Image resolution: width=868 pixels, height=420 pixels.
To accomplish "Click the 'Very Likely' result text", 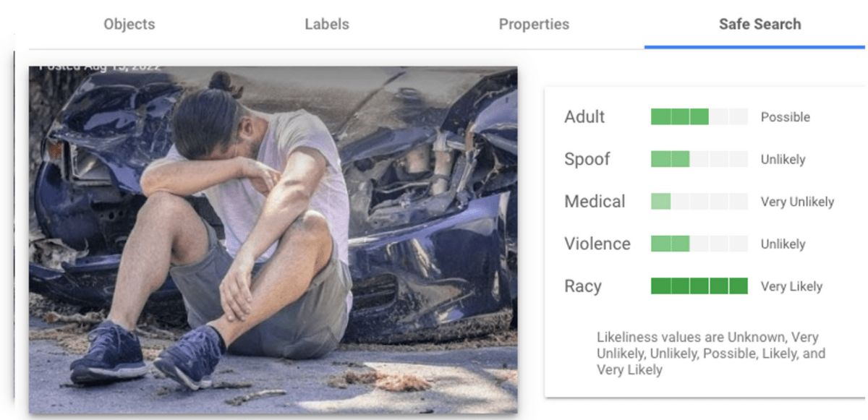I will pyautogui.click(x=791, y=287).
